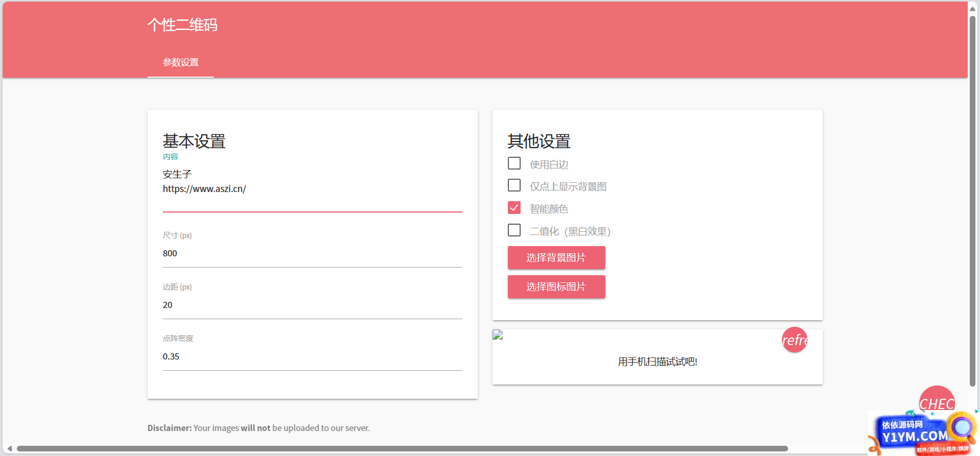Uncheck the 智能颜色 checkbox
The width and height of the screenshot is (980, 456).
tap(514, 208)
